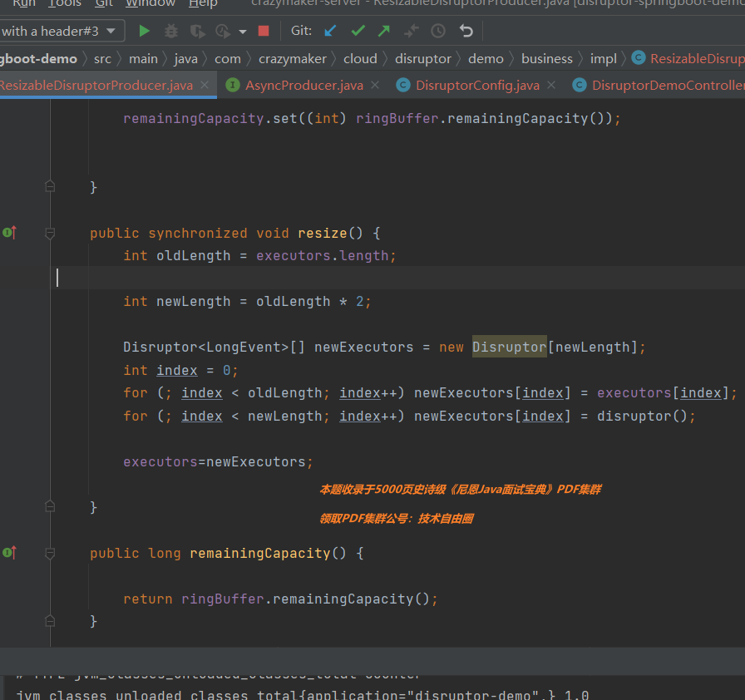Click 'cloud' breadcrumb segment
The image size is (745, 700).
(360, 59)
